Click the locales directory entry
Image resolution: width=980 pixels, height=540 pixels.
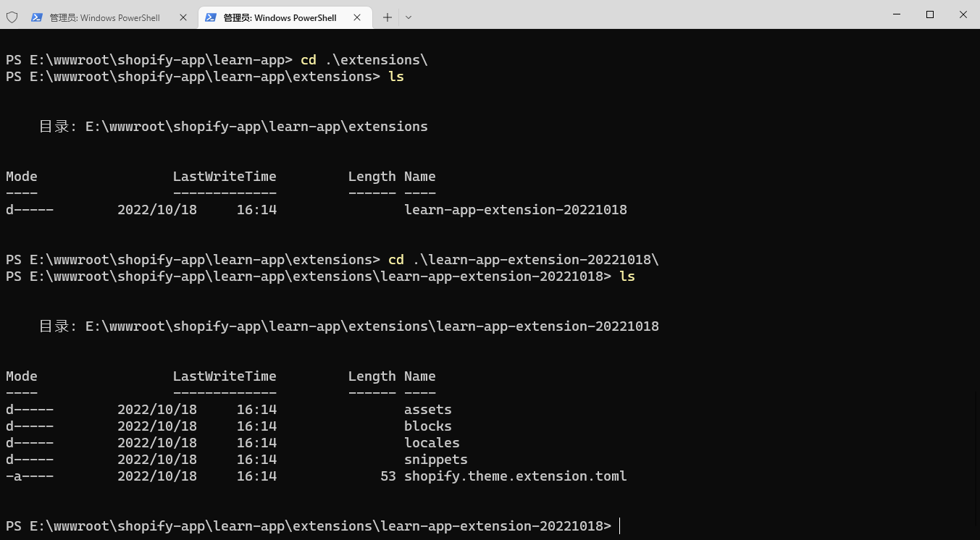[x=432, y=443]
